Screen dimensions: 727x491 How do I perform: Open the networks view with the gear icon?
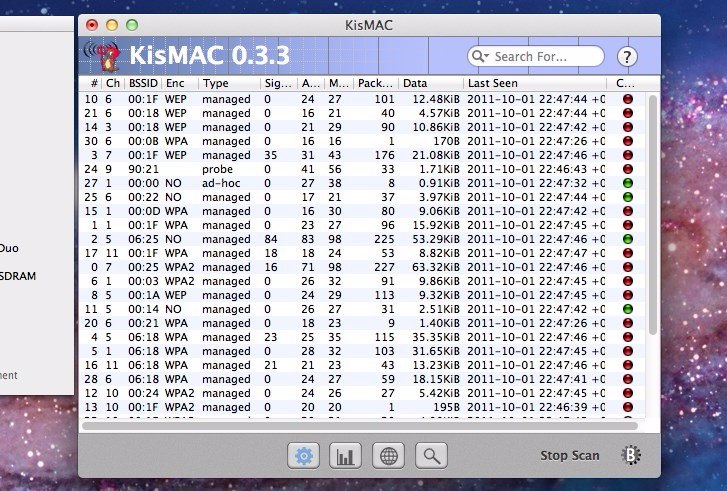[304, 456]
